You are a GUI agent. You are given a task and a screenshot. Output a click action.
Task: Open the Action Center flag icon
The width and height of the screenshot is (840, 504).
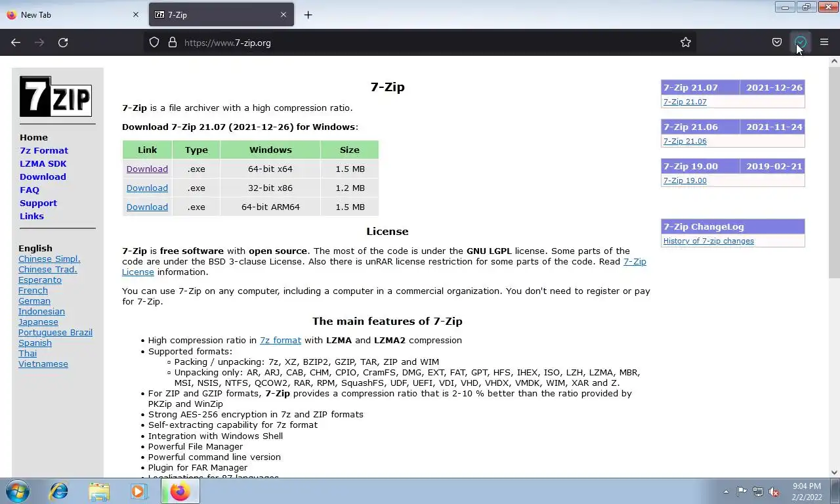coord(742,492)
